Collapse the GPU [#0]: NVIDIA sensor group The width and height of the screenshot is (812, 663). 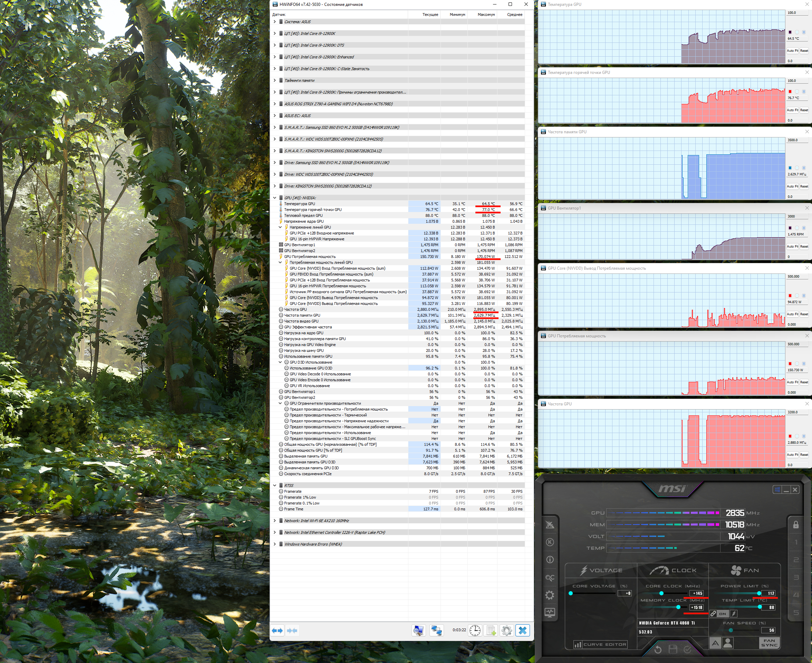click(274, 198)
